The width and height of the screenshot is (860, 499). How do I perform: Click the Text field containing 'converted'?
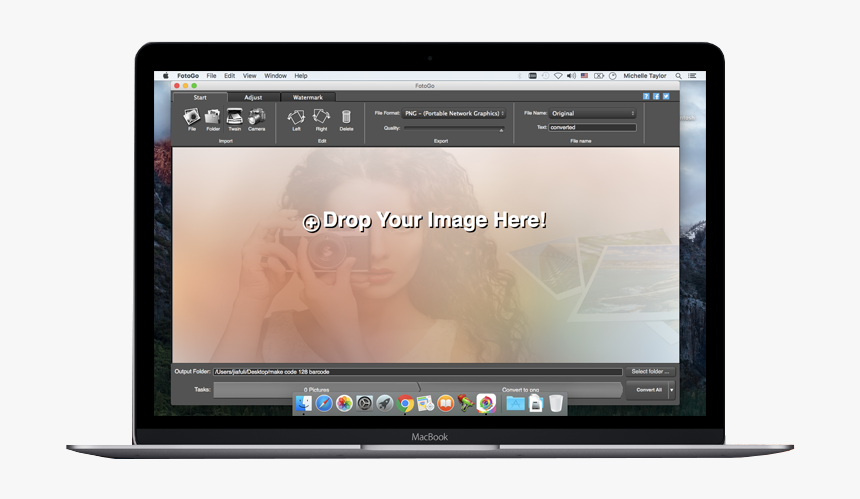point(592,128)
